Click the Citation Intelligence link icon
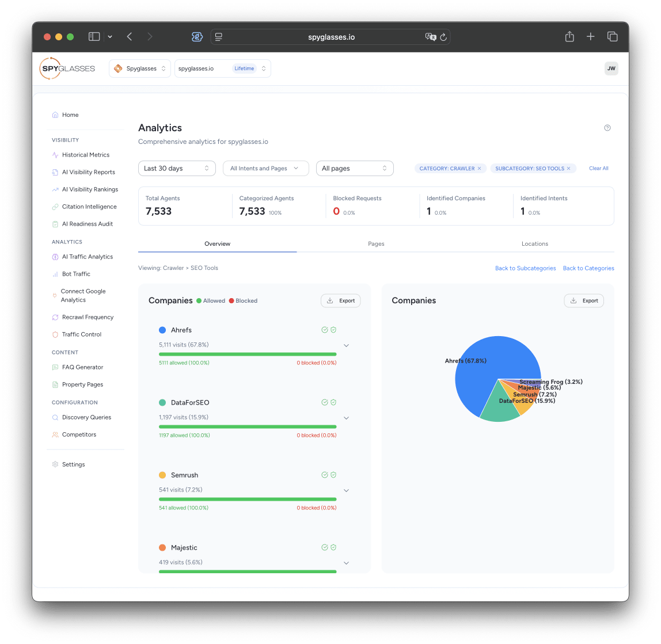 point(55,207)
